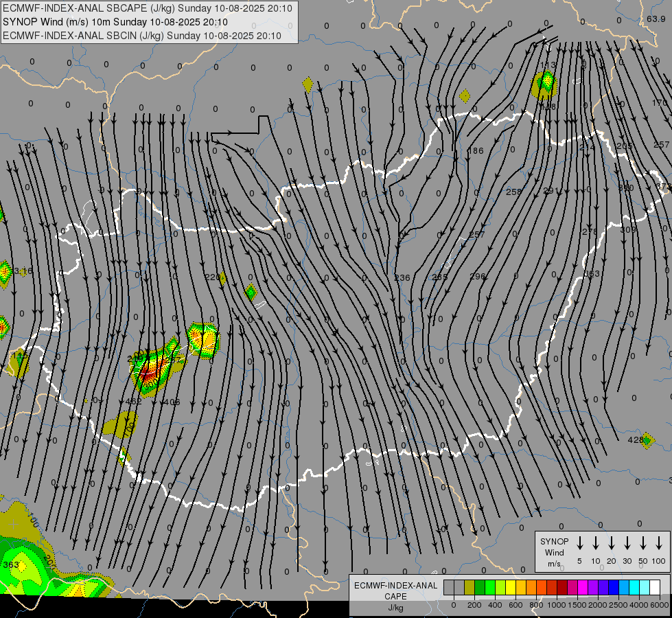Select the dark green CAPE legend swatch
This screenshot has height=618, width=672.
(x=480, y=588)
